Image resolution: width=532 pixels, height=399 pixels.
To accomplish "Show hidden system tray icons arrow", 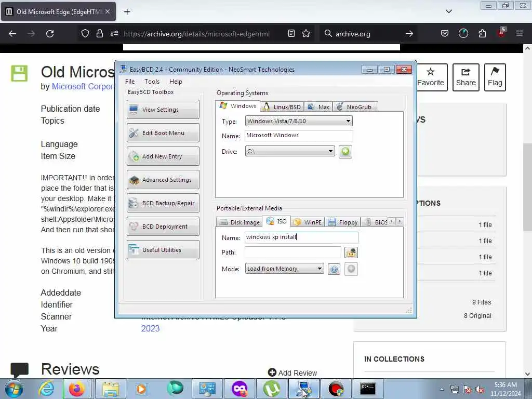I will click(x=442, y=390).
